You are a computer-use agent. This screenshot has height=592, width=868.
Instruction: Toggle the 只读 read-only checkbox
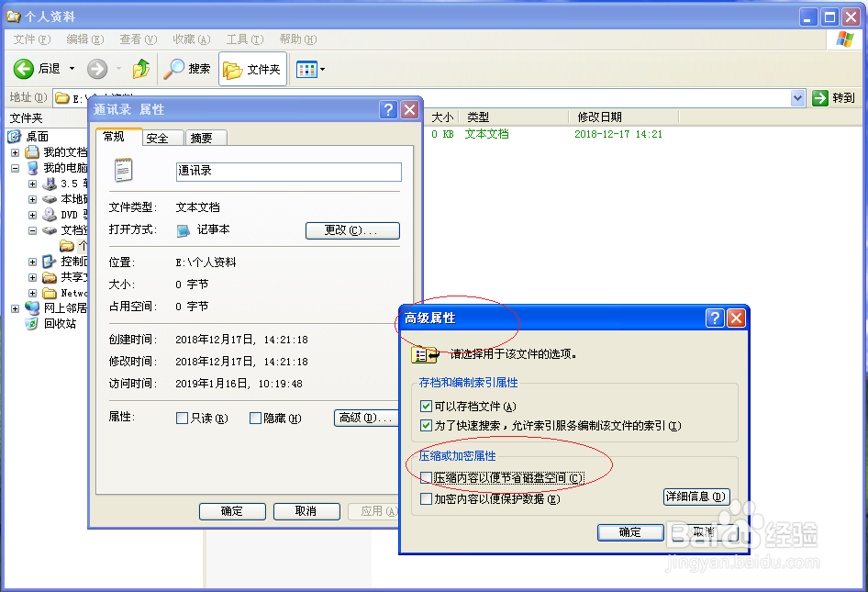182,419
